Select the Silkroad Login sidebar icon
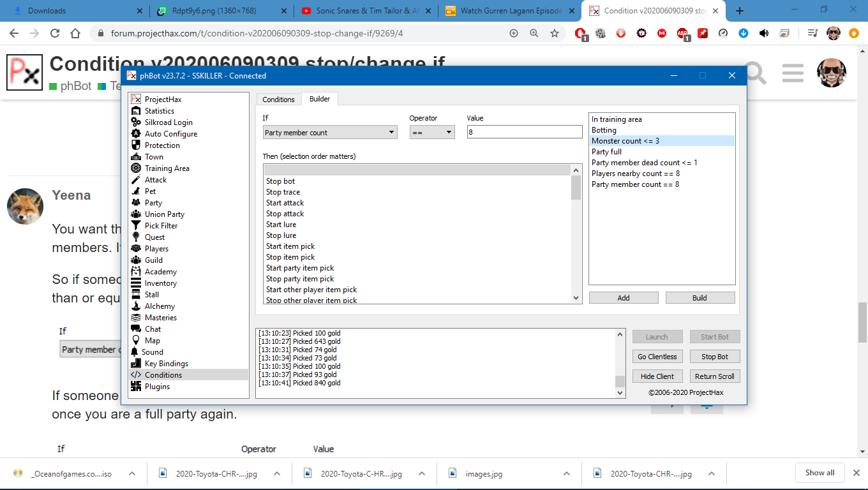868x490 pixels. [x=136, y=122]
